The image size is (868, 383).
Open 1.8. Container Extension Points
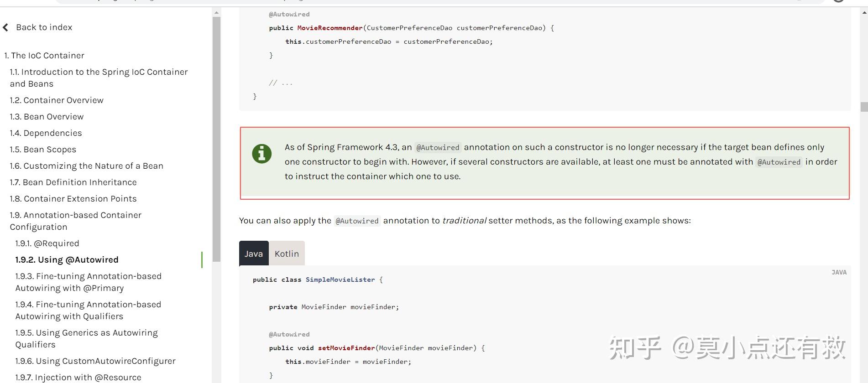73,199
